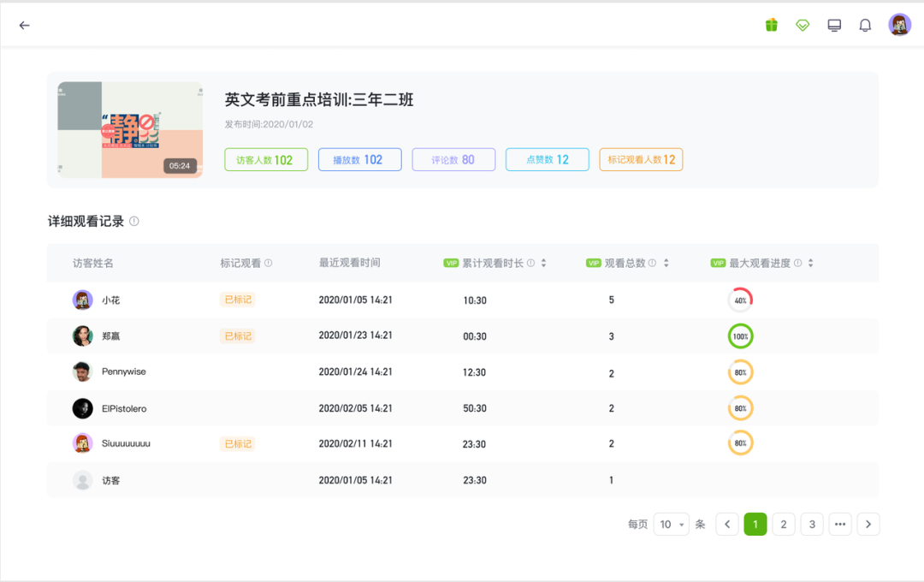Click the next page arrow
The width and height of the screenshot is (924, 582).
(868, 525)
